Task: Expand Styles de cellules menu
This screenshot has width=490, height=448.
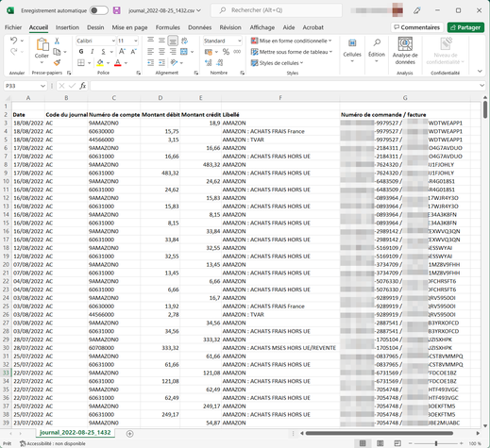Action: (x=277, y=63)
